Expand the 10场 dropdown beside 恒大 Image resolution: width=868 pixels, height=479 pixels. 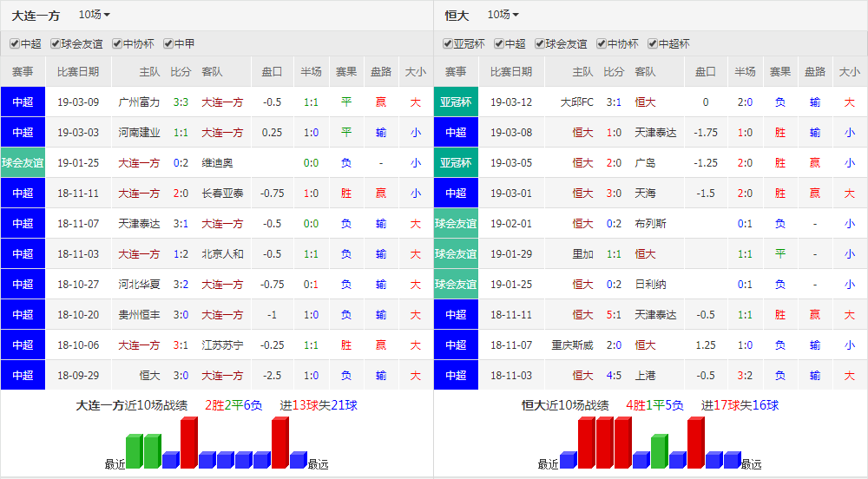[503, 15]
